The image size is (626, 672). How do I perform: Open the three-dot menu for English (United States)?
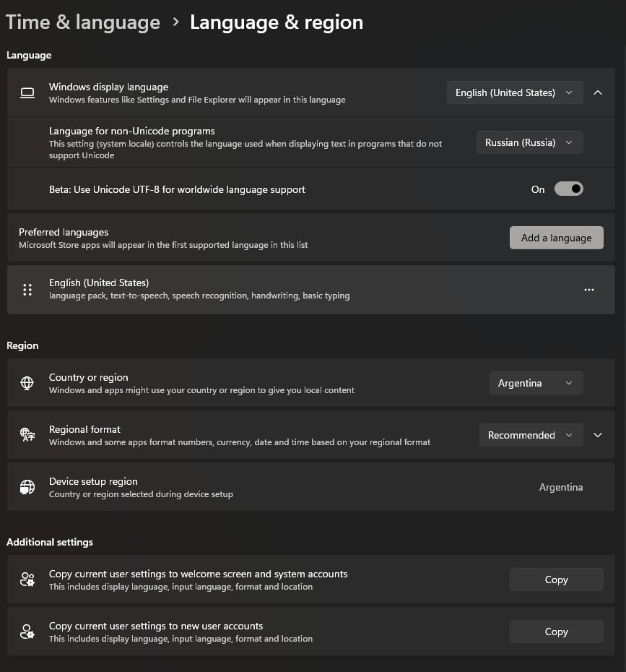point(588,290)
